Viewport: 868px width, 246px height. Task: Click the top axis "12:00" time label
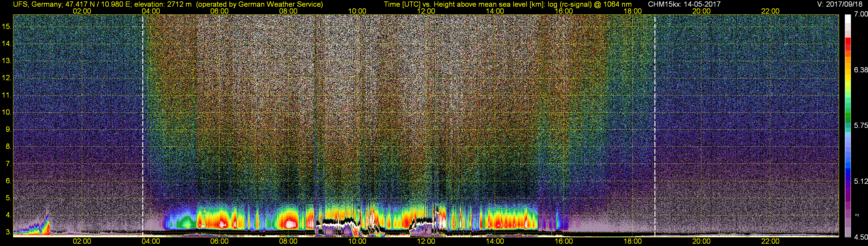426,11
